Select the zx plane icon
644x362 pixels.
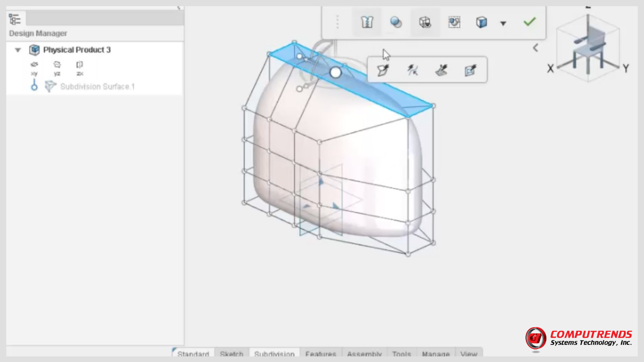(79, 65)
